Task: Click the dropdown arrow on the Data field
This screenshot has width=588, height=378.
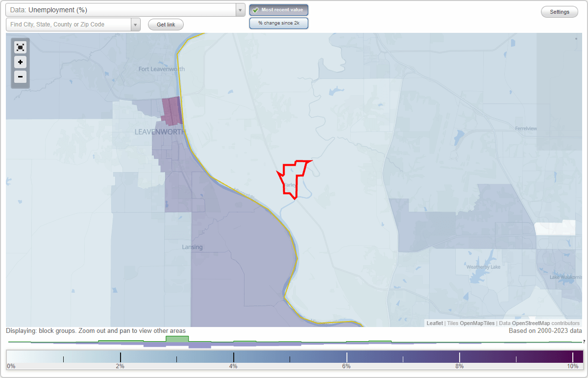Action: point(240,9)
